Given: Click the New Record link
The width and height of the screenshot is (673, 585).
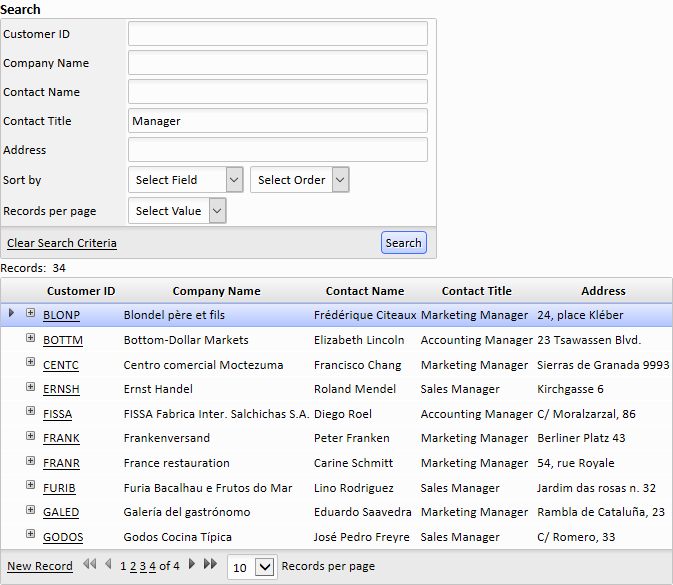Looking at the screenshot, I should tap(40, 566).
